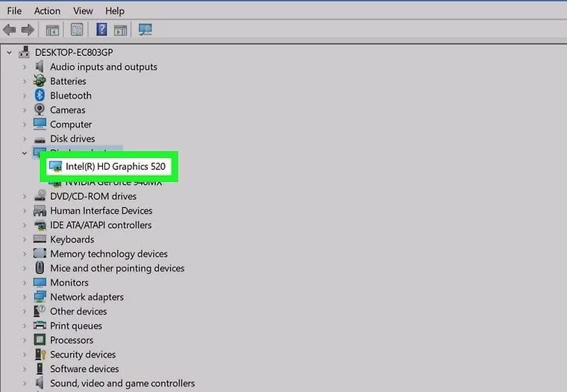Click the Memory technology devices icon

click(40, 253)
